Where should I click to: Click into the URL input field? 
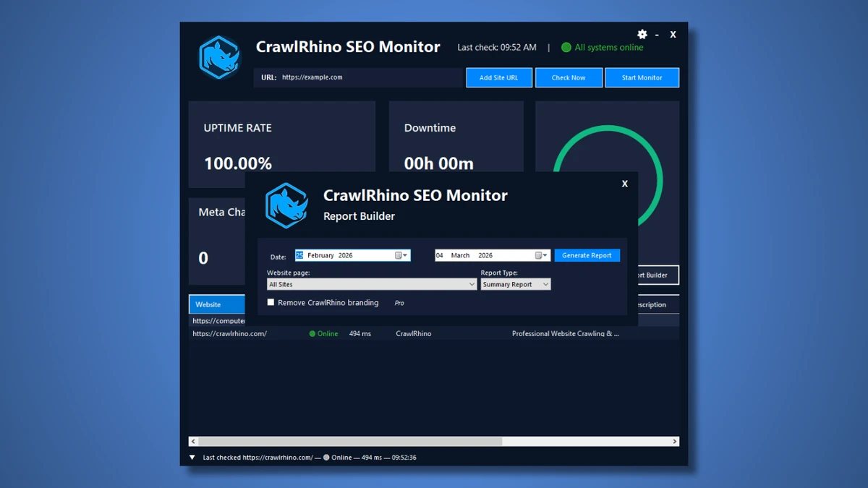(x=358, y=77)
